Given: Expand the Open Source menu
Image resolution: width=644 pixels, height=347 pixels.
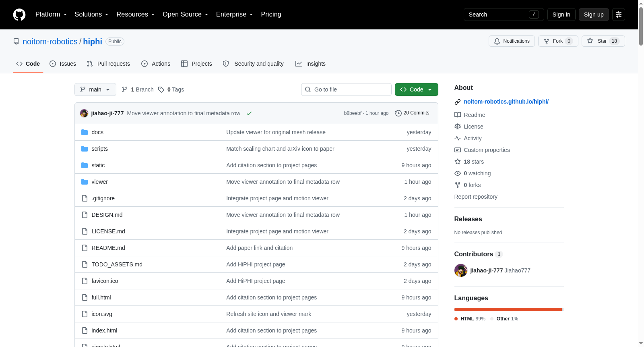Looking at the screenshot, I should coord(186,15).
